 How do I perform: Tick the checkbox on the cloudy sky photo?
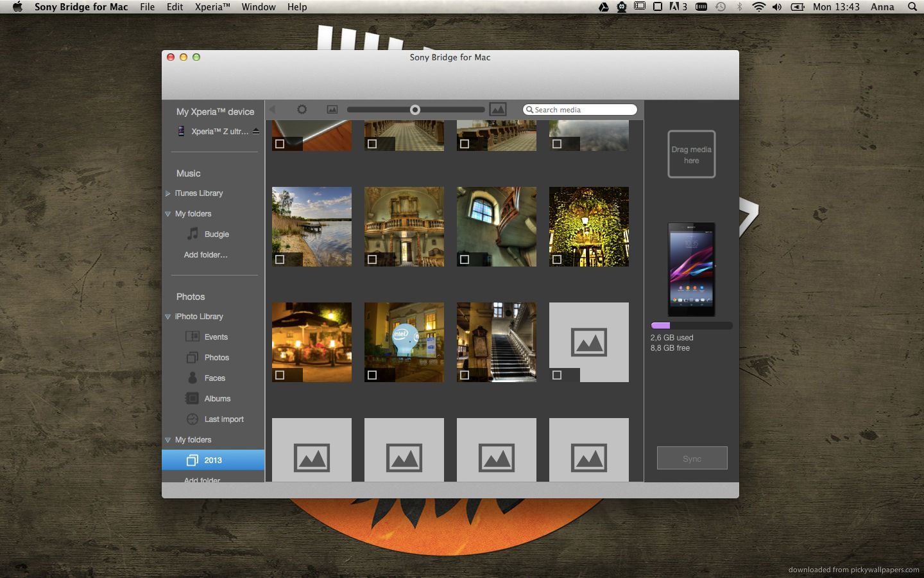click(557, 144)
